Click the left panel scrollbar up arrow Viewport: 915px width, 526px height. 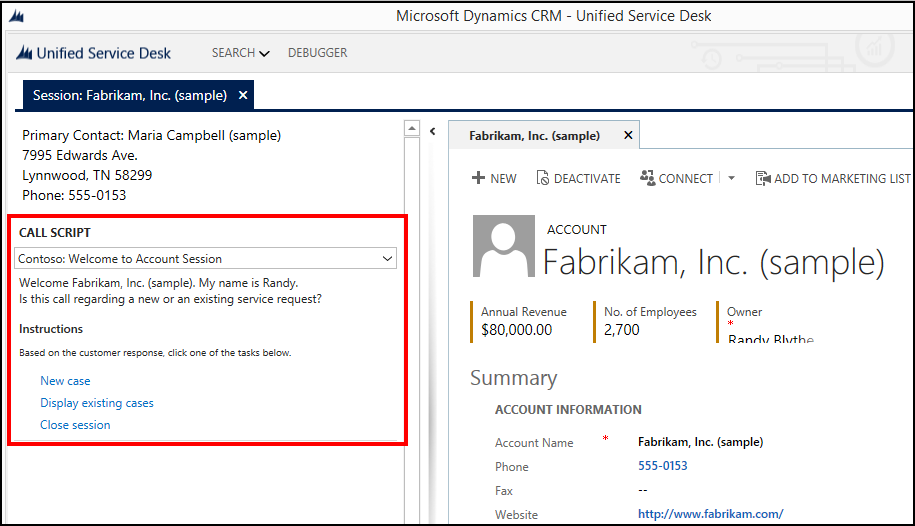(411, 129)
